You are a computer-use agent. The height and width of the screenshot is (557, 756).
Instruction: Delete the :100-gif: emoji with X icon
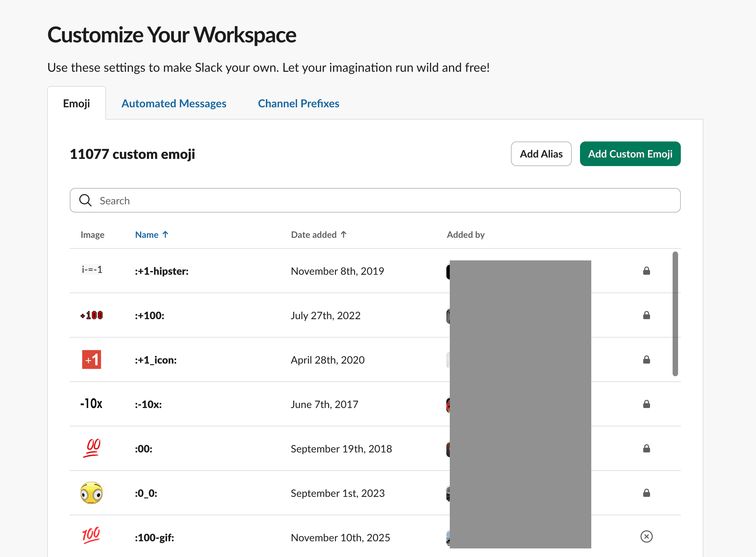[646, 536]
